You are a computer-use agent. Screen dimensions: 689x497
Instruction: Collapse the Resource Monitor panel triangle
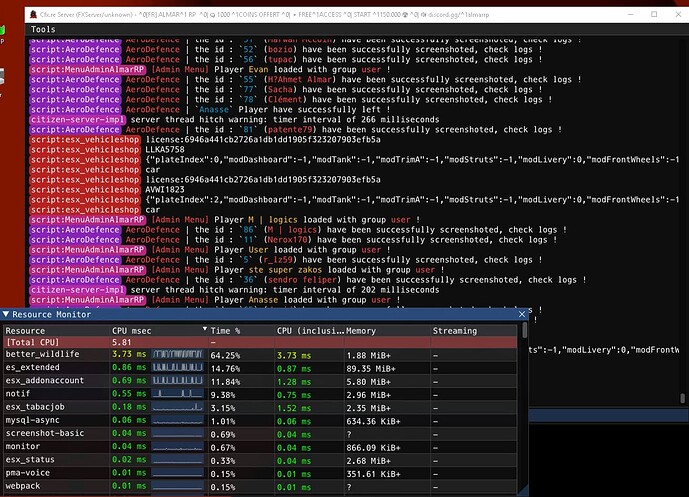[6, 314]
